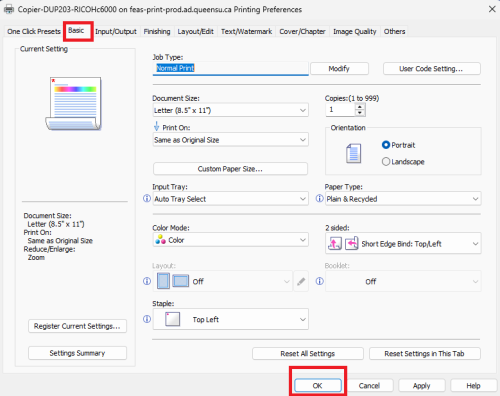This screenshot has height=396, width=500.
Task: Click Register Current Settings button
Action: pyautogui.click(x=77, y=326)
